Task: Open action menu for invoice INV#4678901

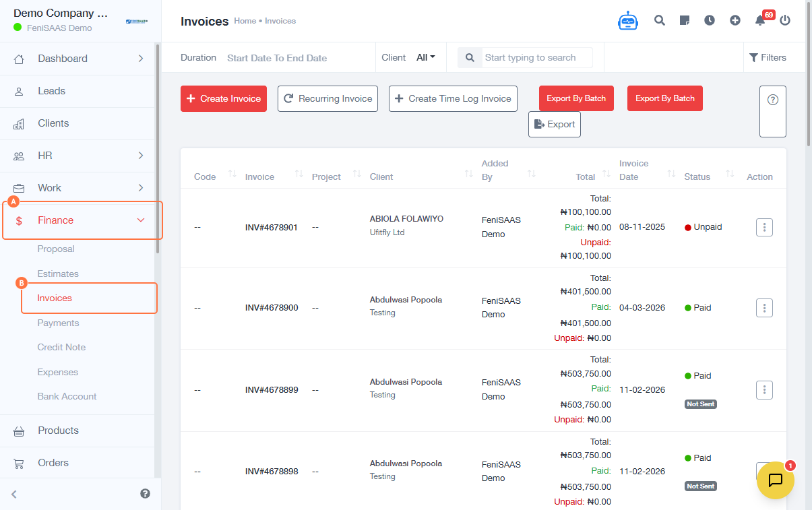Action: (764, 227)
